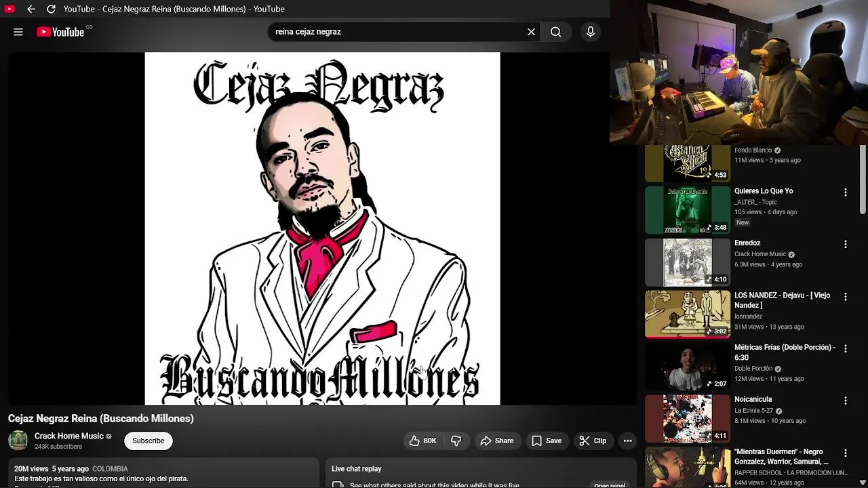Open the video titled 'Enredoz'
This screenshot has width=868, height=488.
(x=747, y=243)
